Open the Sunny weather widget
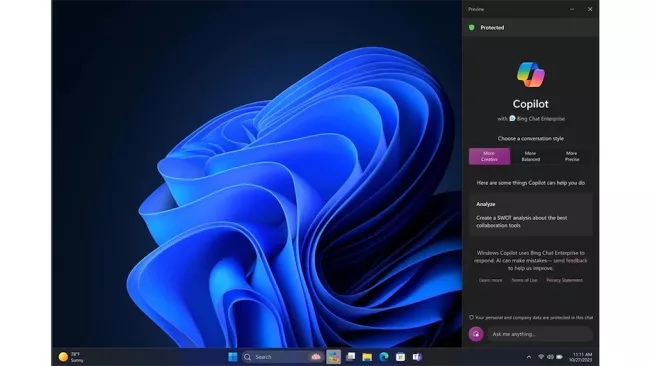This screenshot has height=366, width=650. coord(71,357)
